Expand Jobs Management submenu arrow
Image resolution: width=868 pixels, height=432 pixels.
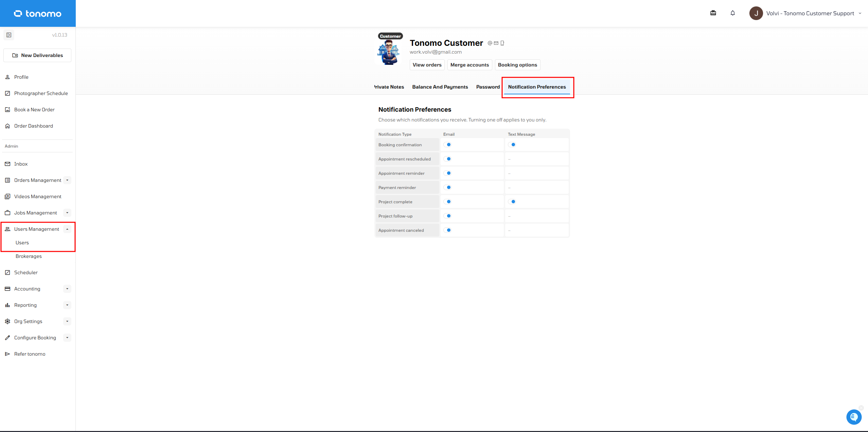(67, 213)
